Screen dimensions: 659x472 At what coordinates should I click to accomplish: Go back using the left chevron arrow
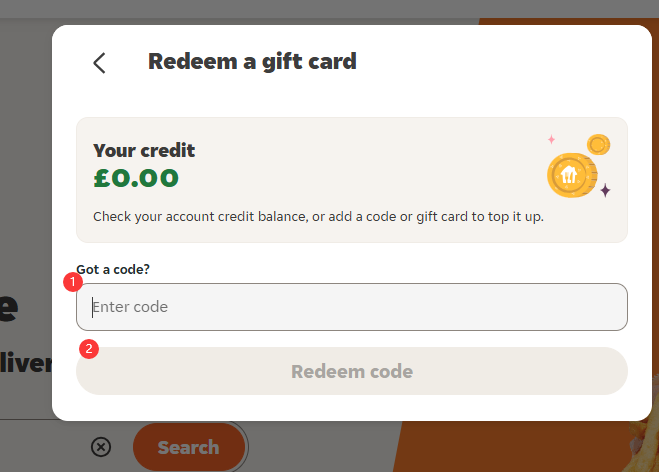pyautogui.click(x=99, y=63)
